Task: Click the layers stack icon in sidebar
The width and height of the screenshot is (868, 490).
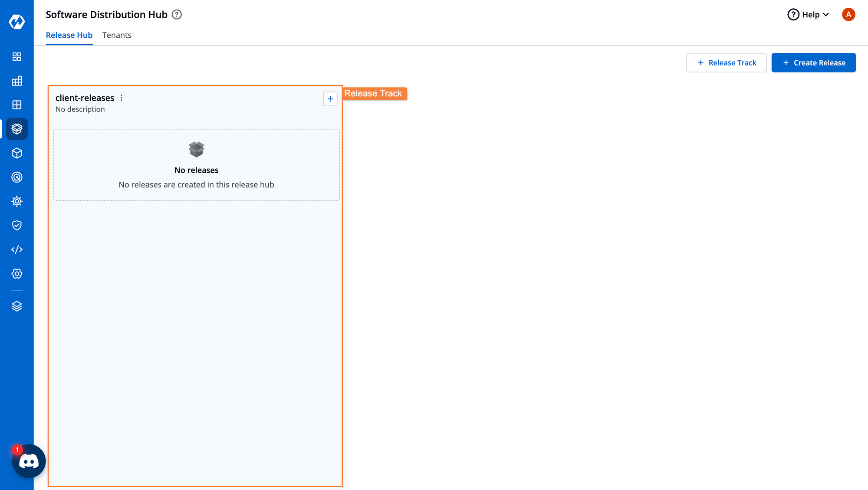Action: point(16,306)
